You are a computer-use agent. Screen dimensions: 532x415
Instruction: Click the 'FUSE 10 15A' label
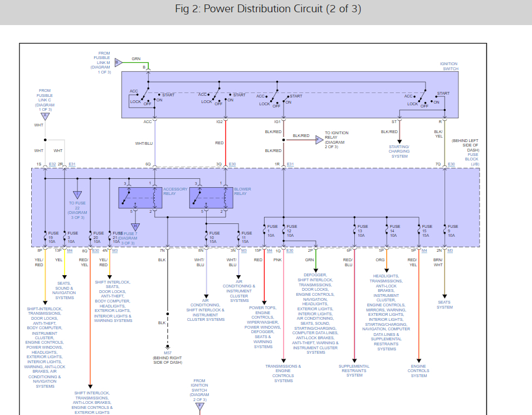click(x=214, y=237)
